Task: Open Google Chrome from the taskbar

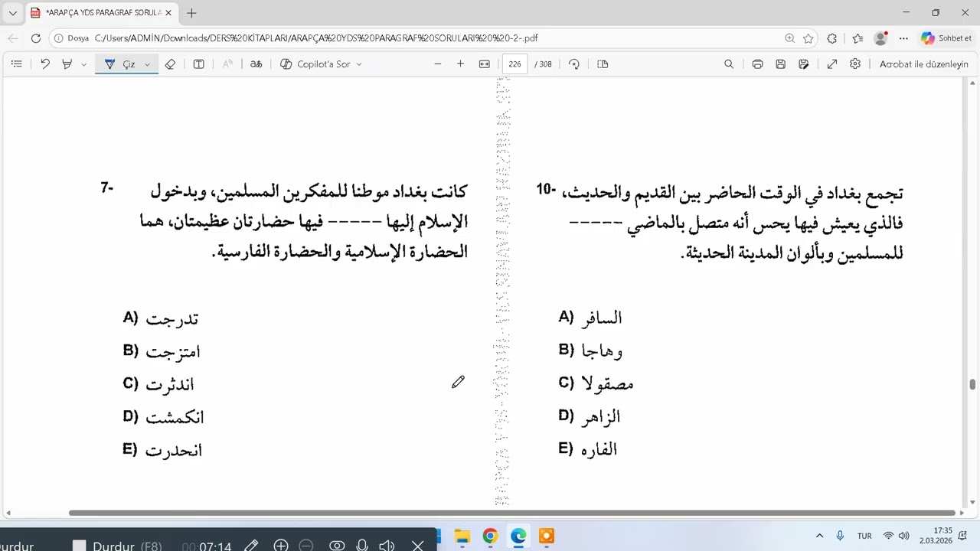Action: click(x=490, y=536)
